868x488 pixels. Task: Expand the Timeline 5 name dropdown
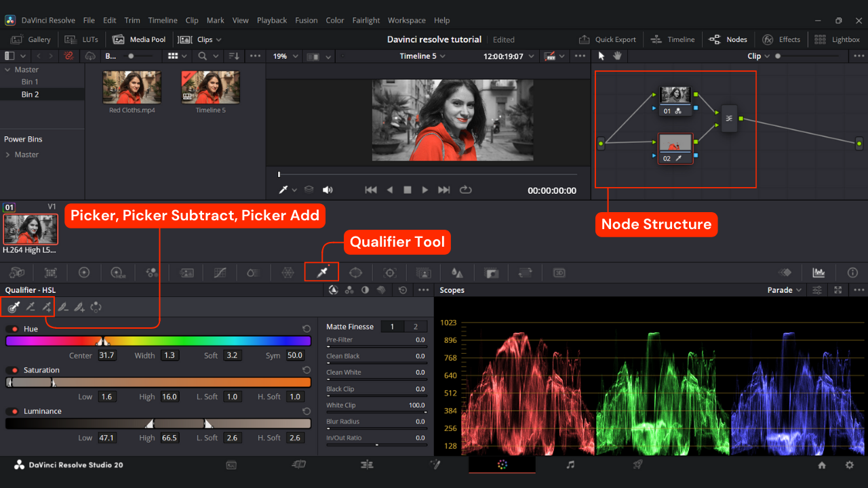tap(422, 56)
